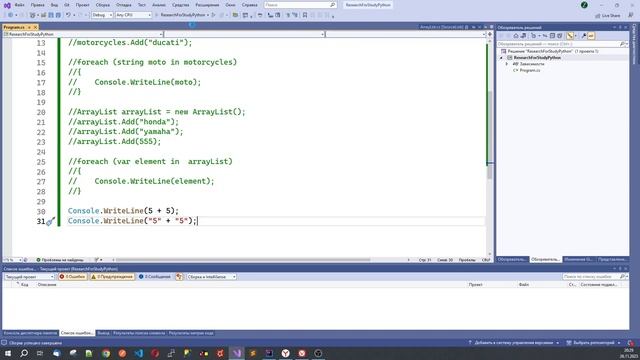
Task: Click the Collapse All icon in Solution Explorer
Action: tap(552, 36)
